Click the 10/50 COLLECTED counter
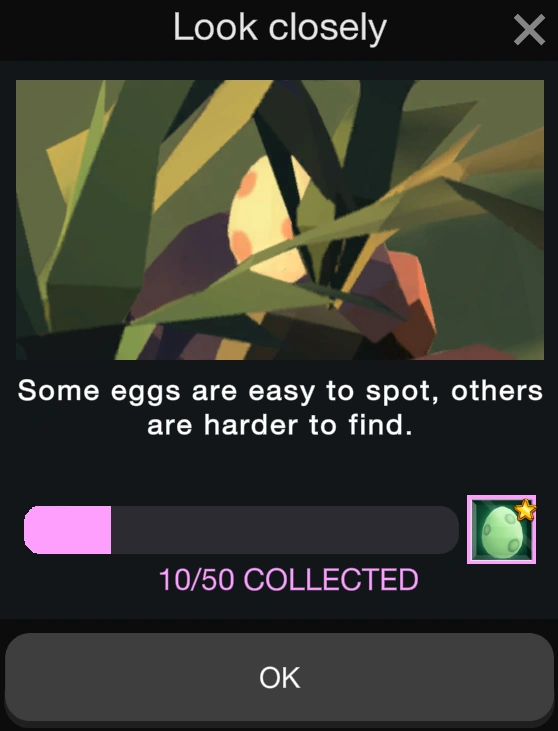The width and height of the screenshot is (558, 731). 288,579
